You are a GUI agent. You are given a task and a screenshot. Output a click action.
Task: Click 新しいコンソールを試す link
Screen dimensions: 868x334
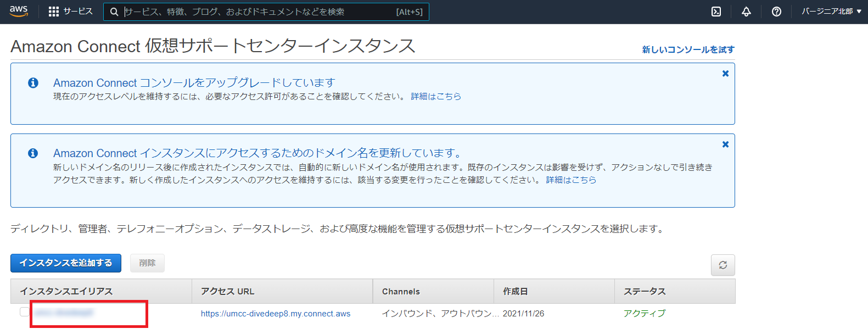688,49
